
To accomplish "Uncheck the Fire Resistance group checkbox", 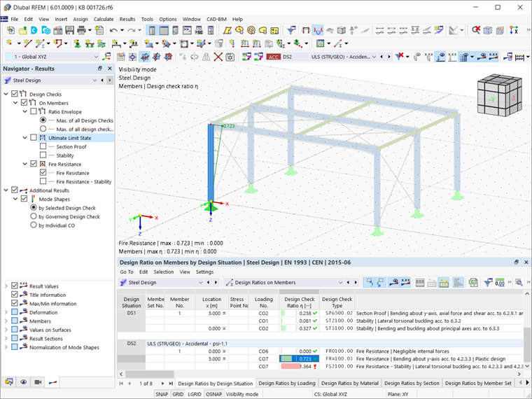I will (34, 164).
